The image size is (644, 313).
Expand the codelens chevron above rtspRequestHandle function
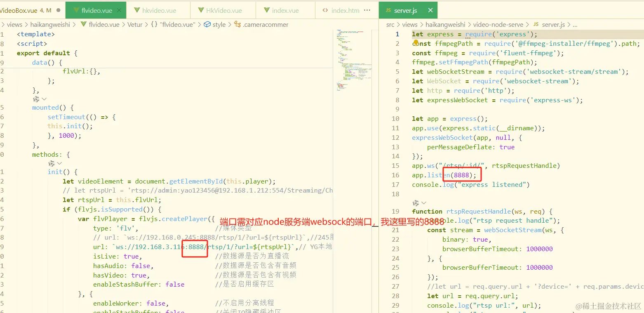[x=423, y=203]
